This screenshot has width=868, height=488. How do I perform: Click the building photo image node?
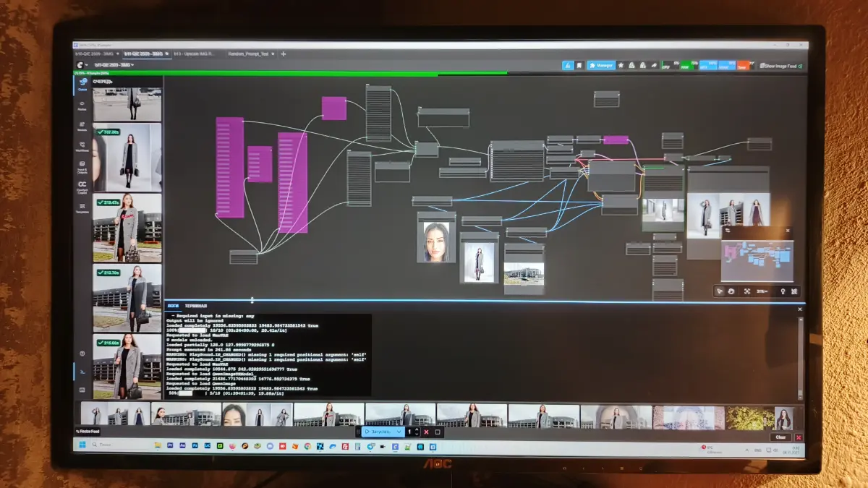[524, 273]
